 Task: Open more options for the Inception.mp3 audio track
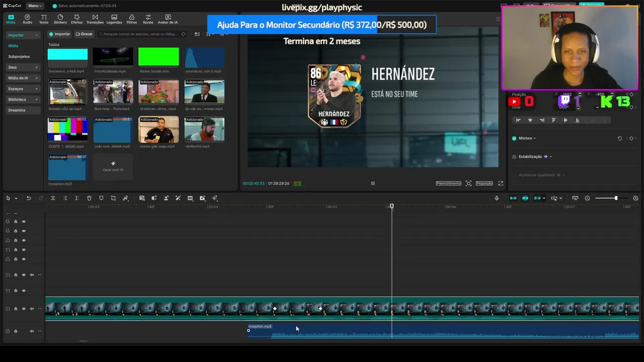click(x=40, y=331)
